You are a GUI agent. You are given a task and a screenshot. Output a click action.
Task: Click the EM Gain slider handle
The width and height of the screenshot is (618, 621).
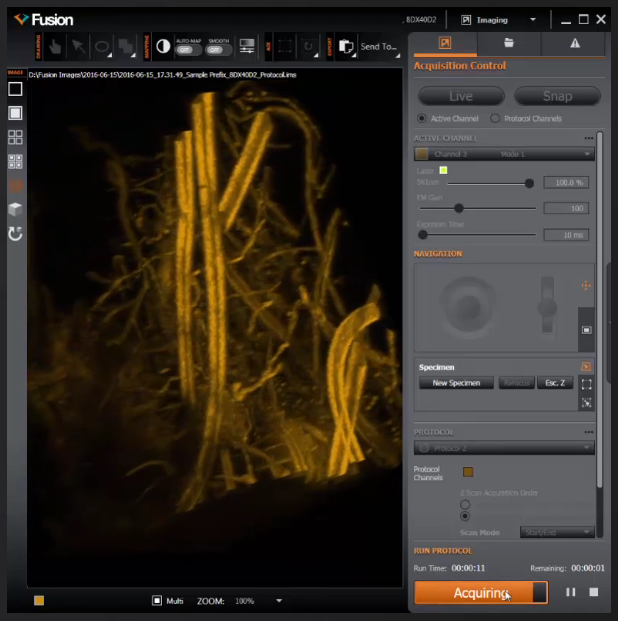[459, 208]
